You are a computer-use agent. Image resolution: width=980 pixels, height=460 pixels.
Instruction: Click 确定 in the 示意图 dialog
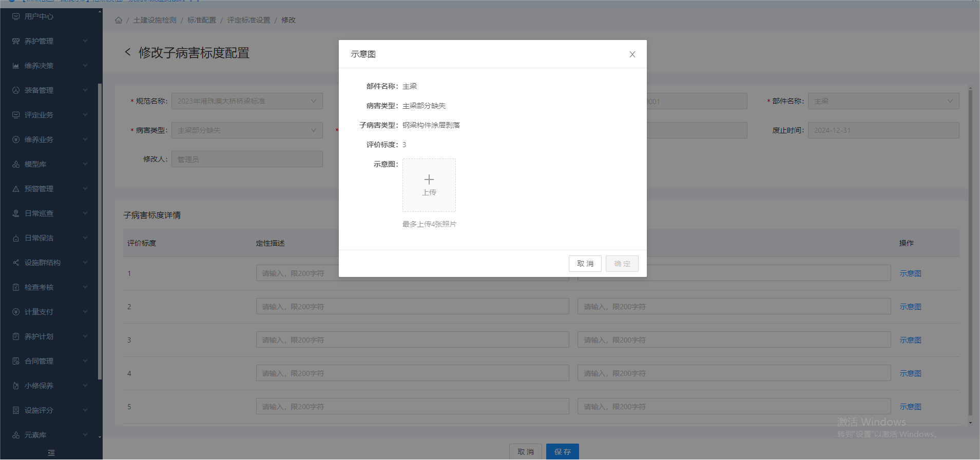[622, 264]
